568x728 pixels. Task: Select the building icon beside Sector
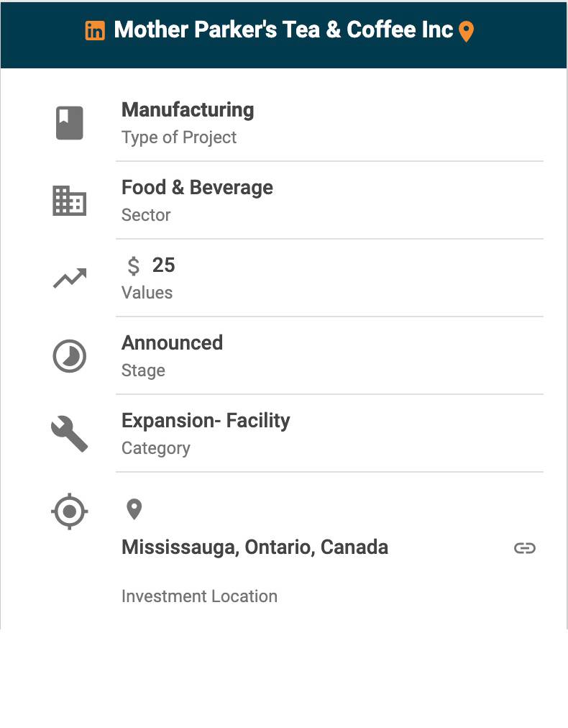70,201
